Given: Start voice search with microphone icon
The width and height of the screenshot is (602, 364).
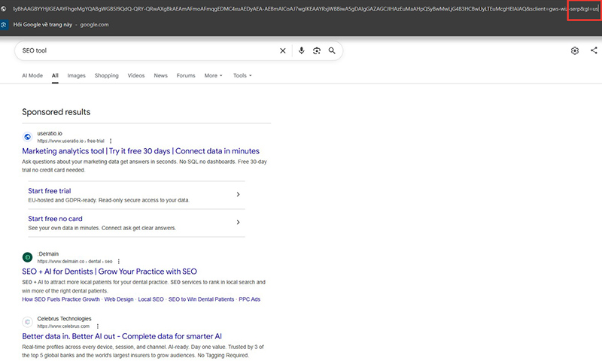Looking at the screenshot, I should (302, 50).
